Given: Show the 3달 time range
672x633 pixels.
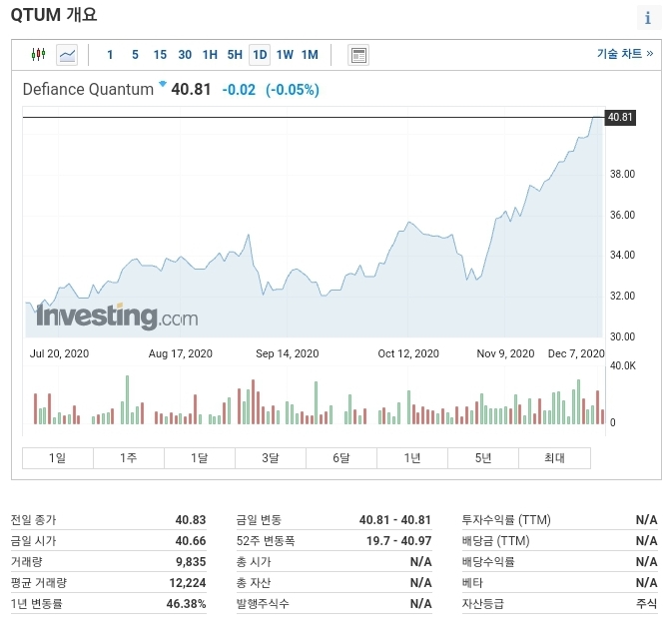Looking at the screenshot, I should tap(271, 458).
